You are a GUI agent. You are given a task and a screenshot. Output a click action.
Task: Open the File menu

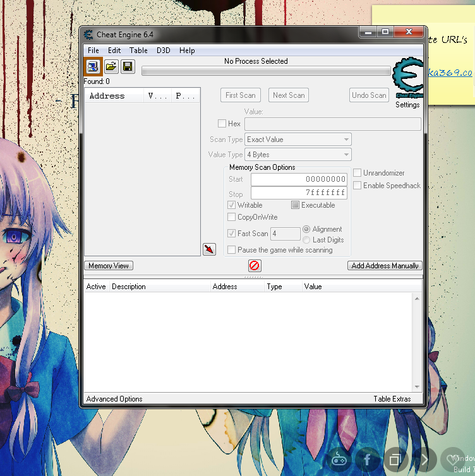(x=93, y=51)
